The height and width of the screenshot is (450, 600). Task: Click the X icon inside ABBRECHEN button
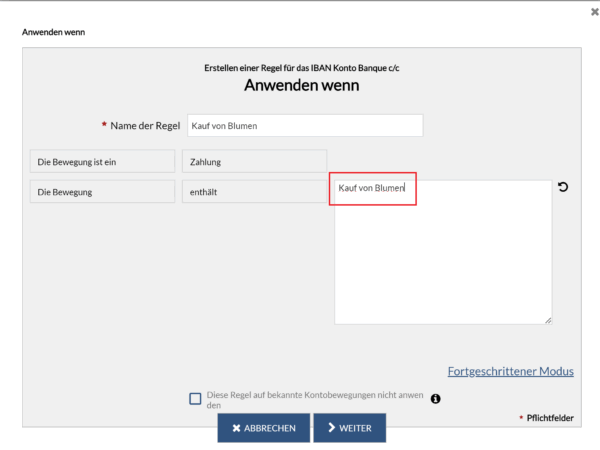click(x=236, y=428)
